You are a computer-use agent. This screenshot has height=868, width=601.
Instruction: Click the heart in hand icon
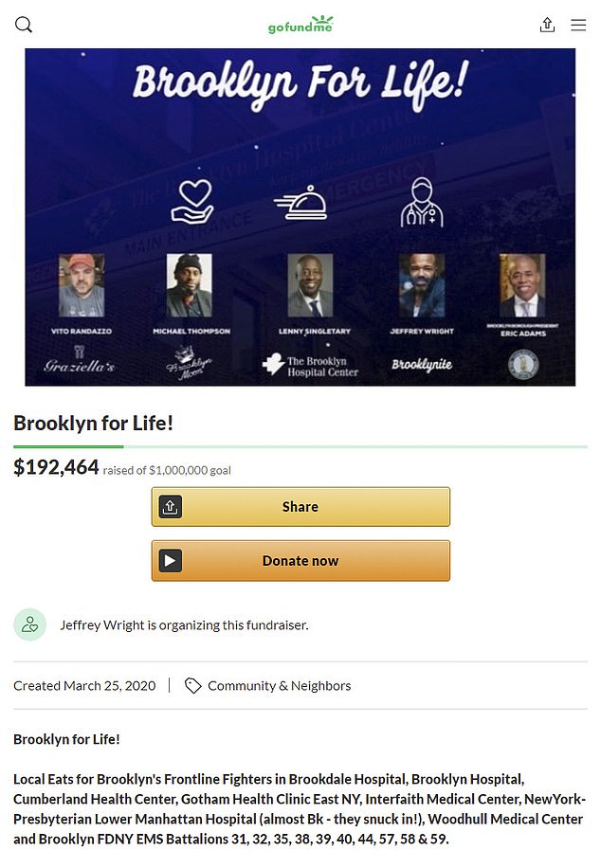[x=191, y=202]
